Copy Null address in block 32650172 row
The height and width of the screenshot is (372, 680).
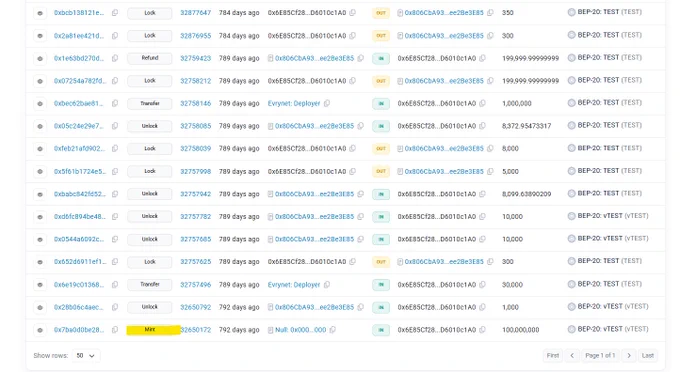coord(333,330)
